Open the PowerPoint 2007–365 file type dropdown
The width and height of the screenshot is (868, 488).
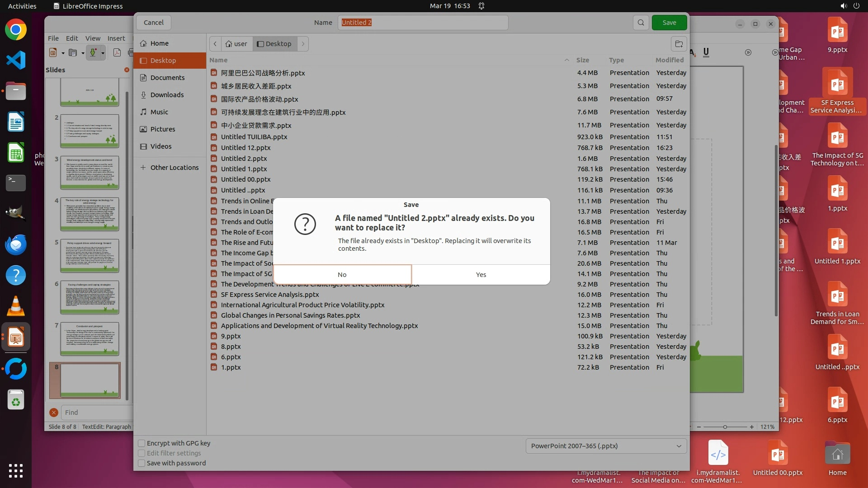pos(606,446)
